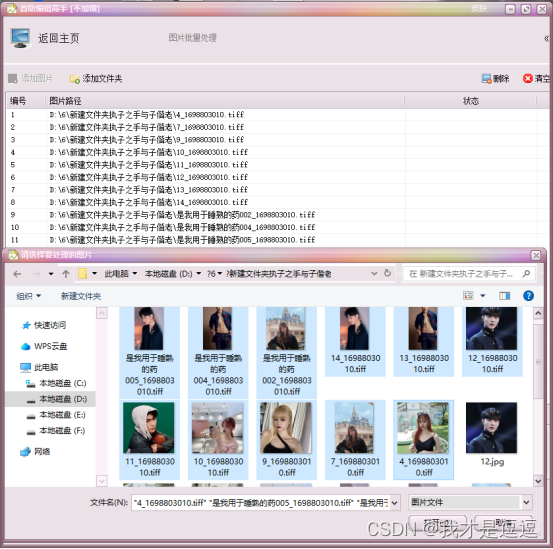
Task: Select row 6 path 12_1698803010.tiff
Action: pos(148,177)
